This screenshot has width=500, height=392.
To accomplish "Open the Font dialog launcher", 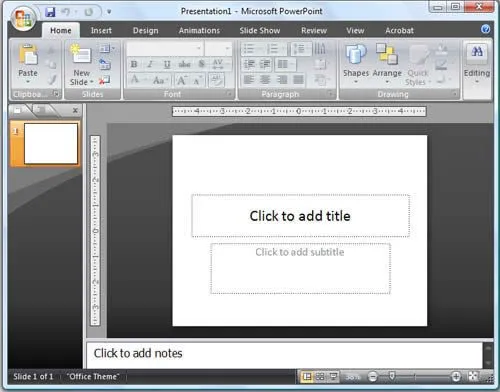I will (229, 94).
